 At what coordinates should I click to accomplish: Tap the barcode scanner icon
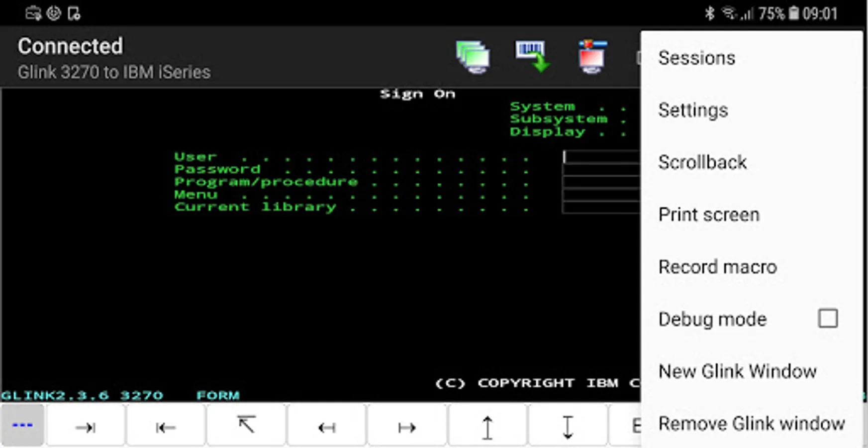532,57
